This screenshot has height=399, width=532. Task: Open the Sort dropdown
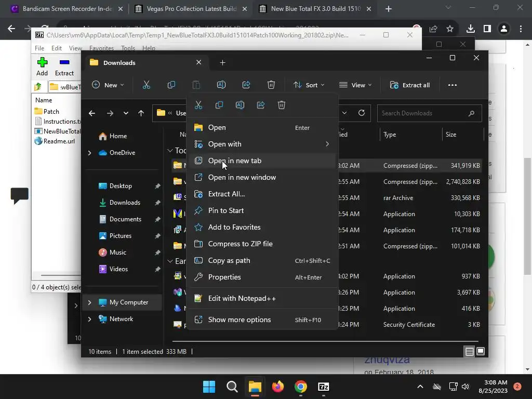[309, 85]
